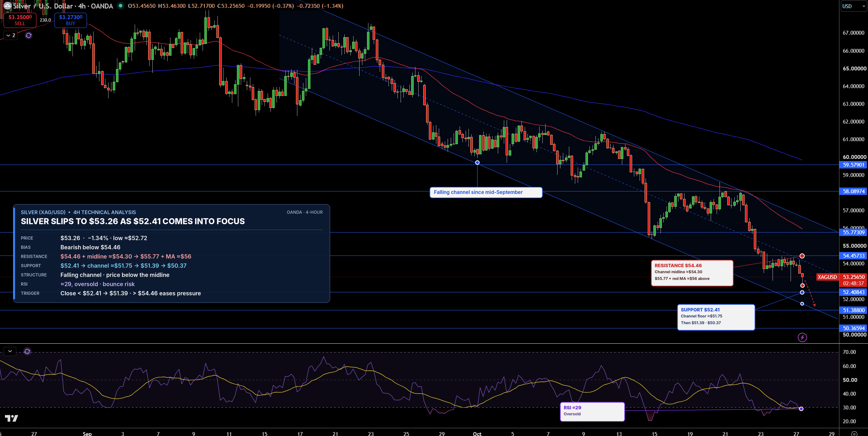Viewport: 868px width, 436px height.
Task: Click the current price 53.25650 label
Action: tap(854, 277)
